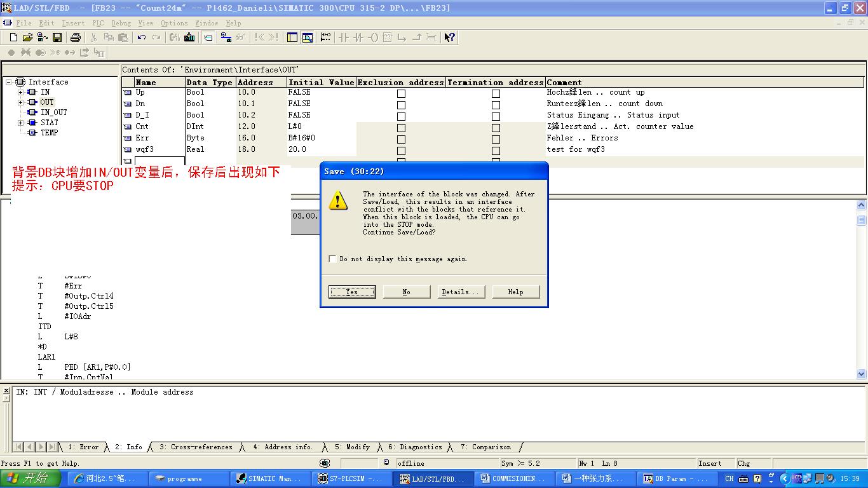Switch to 'DB Param' taskbar button
Screen dimensions: 868x488
[x=677, y=478]
